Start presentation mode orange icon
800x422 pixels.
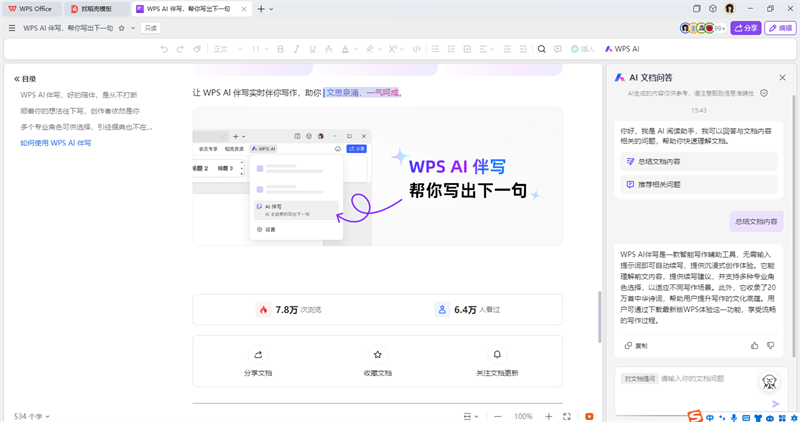(x=589, y=416)
